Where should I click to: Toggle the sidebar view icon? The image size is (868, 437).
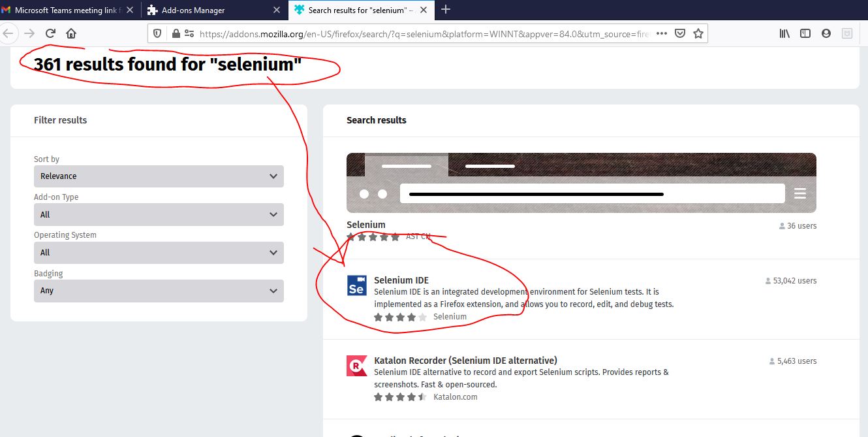[805, 33]
